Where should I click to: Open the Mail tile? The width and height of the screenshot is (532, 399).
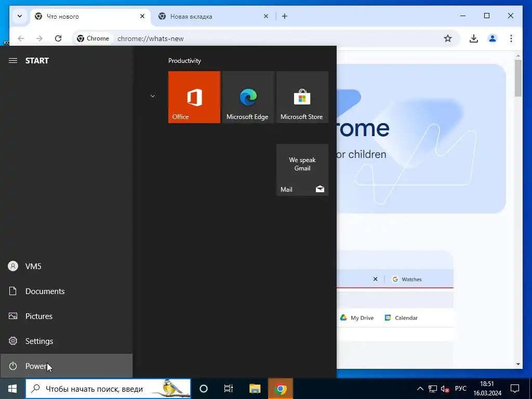(x=302, y=170)
